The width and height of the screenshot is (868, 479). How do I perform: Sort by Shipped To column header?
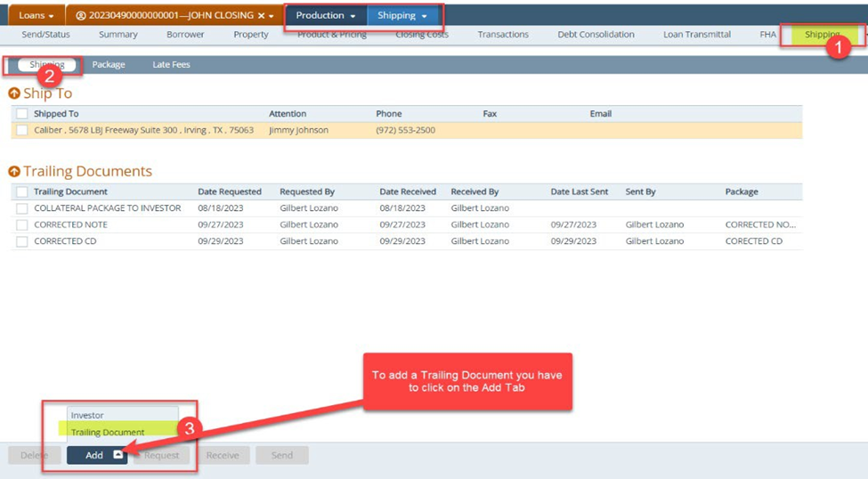(x=56, y=114)
